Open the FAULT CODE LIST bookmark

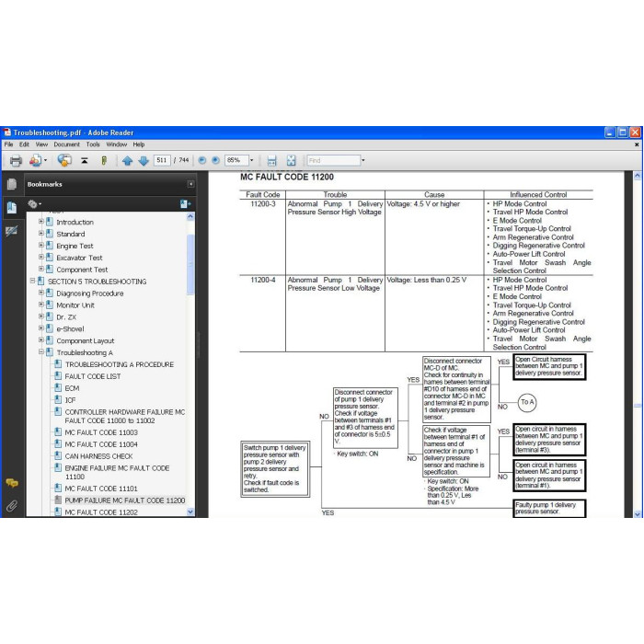[x=93, y=376]
